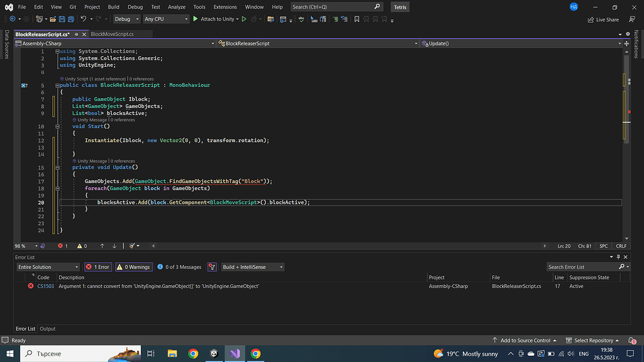Toggle the 1 Error filter button

coord(97,267)
